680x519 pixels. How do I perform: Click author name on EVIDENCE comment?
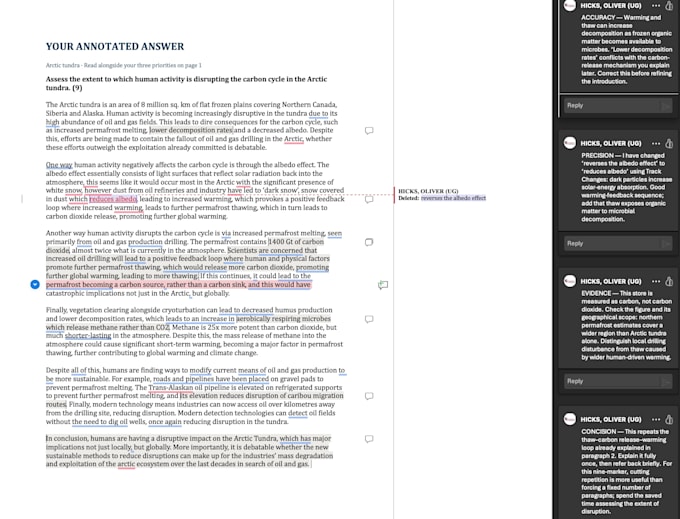[x=611, y=281]
